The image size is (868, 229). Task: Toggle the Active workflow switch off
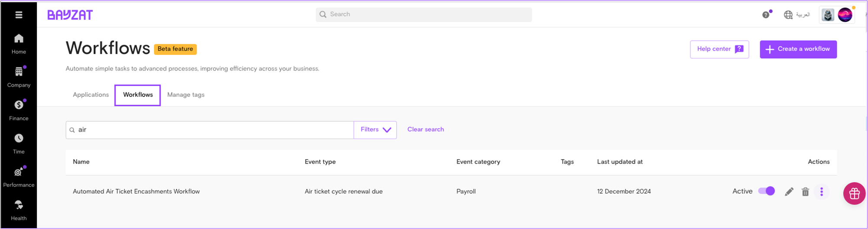coord(766,191)
